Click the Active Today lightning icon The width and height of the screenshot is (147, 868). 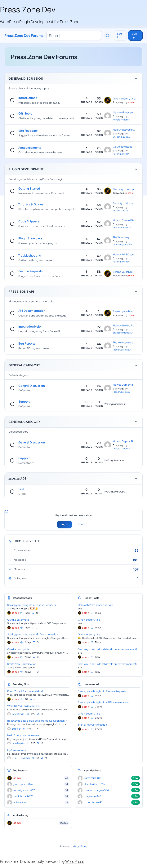[9, 815]
